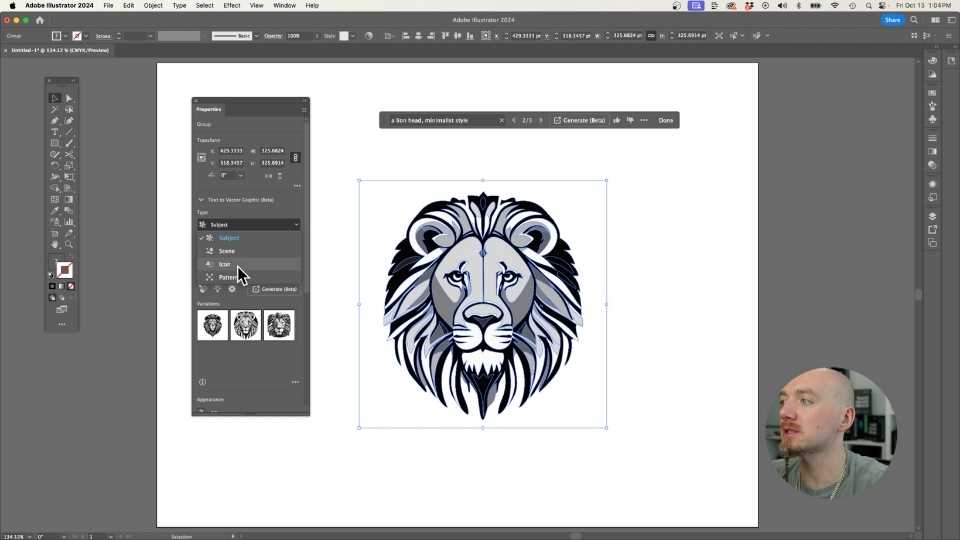Click the Home icon in the app bar
The width and height of the screenshot is (960, 540).
[40, 20]
